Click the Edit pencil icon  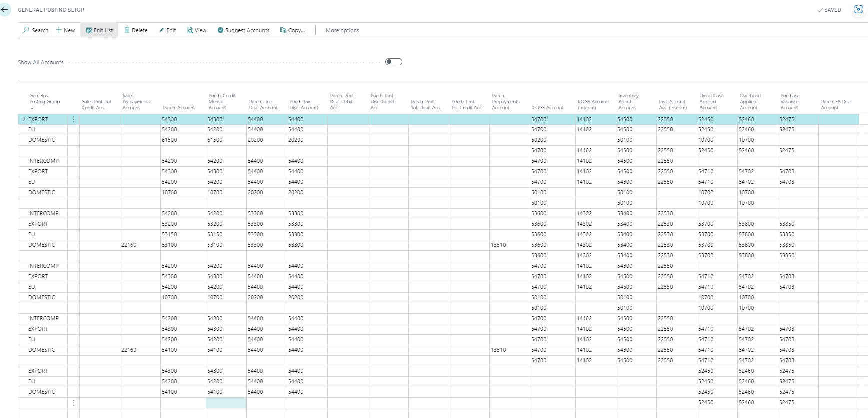pos(161,30)
